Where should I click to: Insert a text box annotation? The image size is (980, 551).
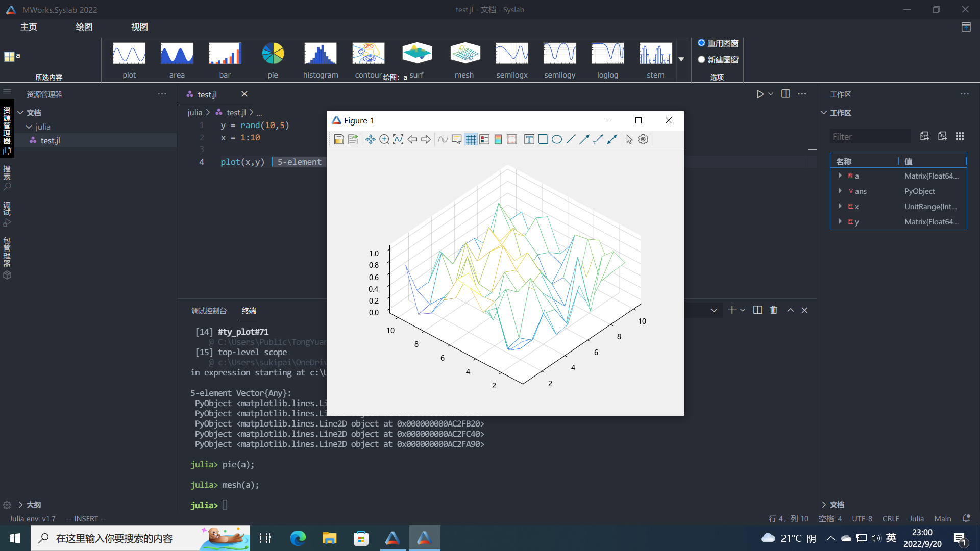point(529,139)
